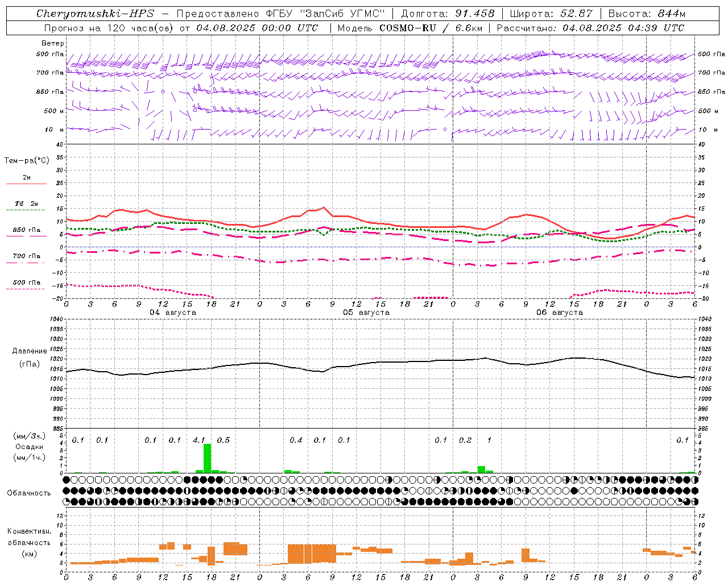Click the date label '05 августа'

[366, 313]
